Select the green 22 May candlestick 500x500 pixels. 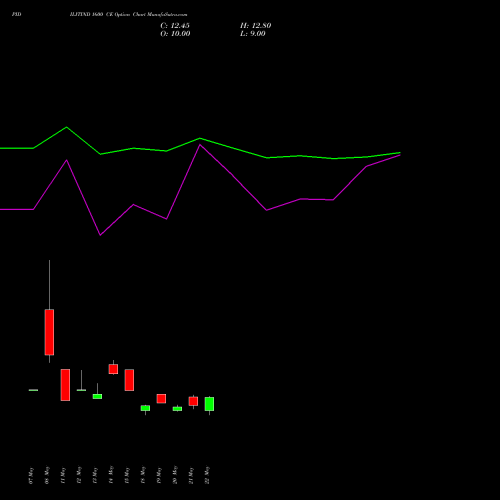(209, 404)
